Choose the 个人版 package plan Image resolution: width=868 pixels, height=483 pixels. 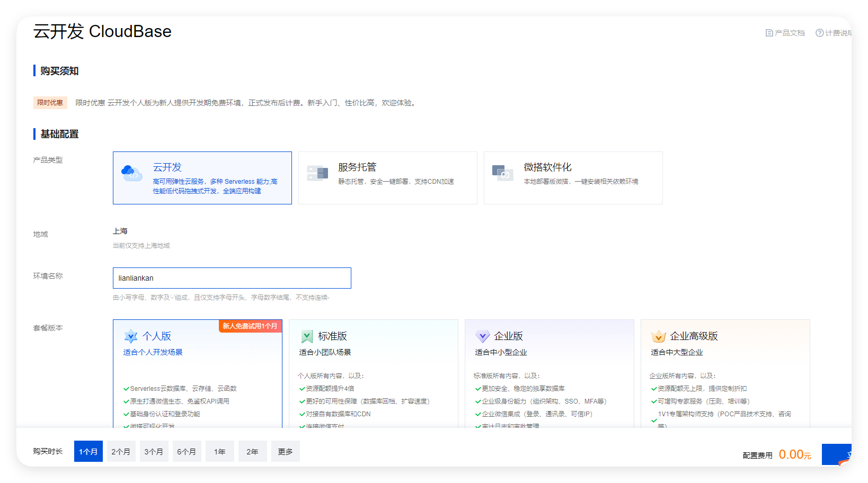(198, 373)
